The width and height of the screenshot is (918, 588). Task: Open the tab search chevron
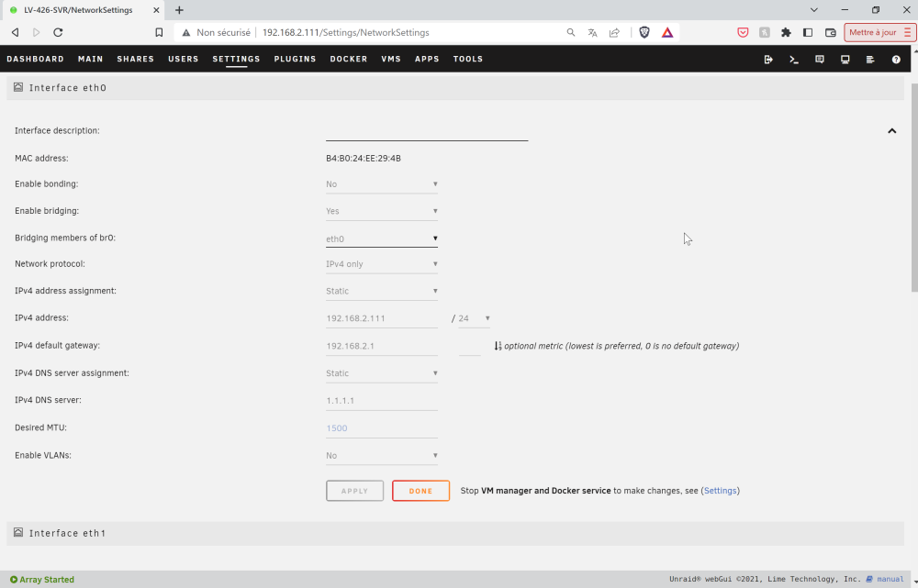813,10
